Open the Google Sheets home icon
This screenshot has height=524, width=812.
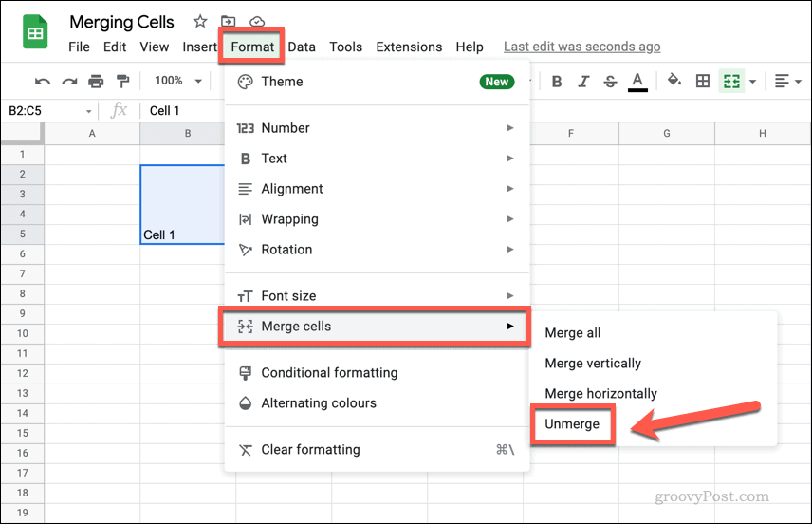pos(35,32)
